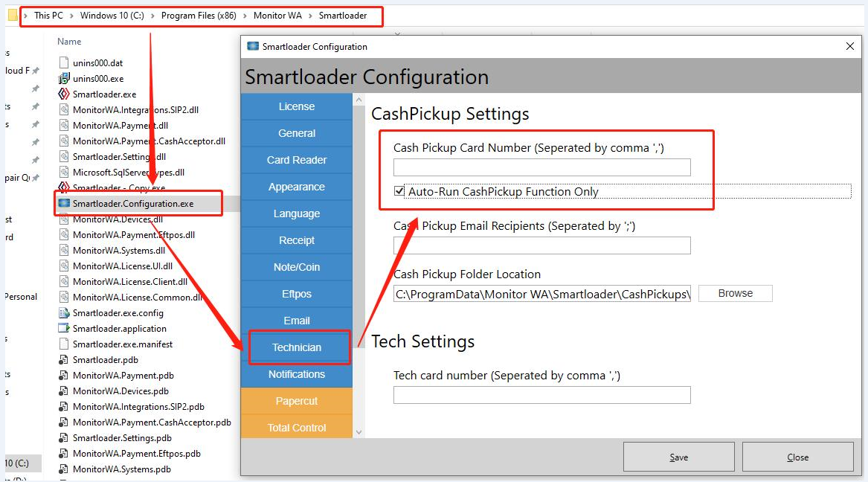Click 'This PC' in the address breadcrumb
This screenshot has height=482, width=868.
(48, 16)
